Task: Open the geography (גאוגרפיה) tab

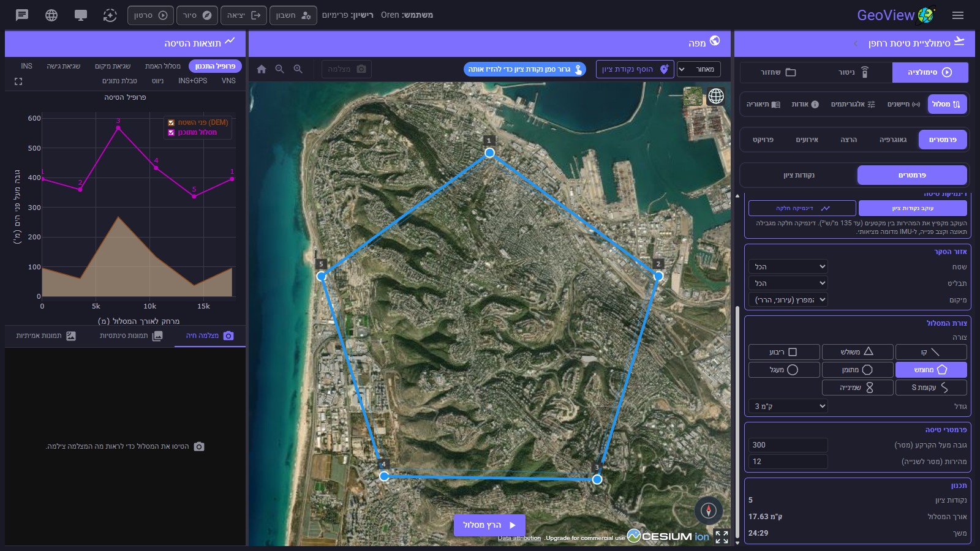Action: point(893,140)
